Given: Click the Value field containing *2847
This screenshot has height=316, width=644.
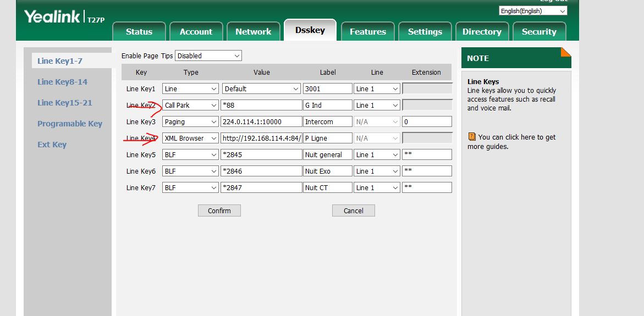Looking at the screenshot, I should coord(261,187).
